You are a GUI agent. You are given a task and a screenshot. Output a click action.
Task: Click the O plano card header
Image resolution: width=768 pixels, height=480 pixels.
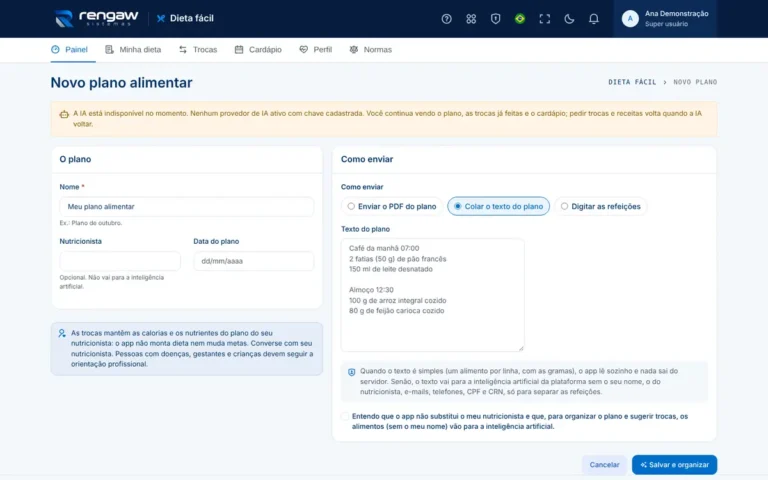(x=187, y=159)
